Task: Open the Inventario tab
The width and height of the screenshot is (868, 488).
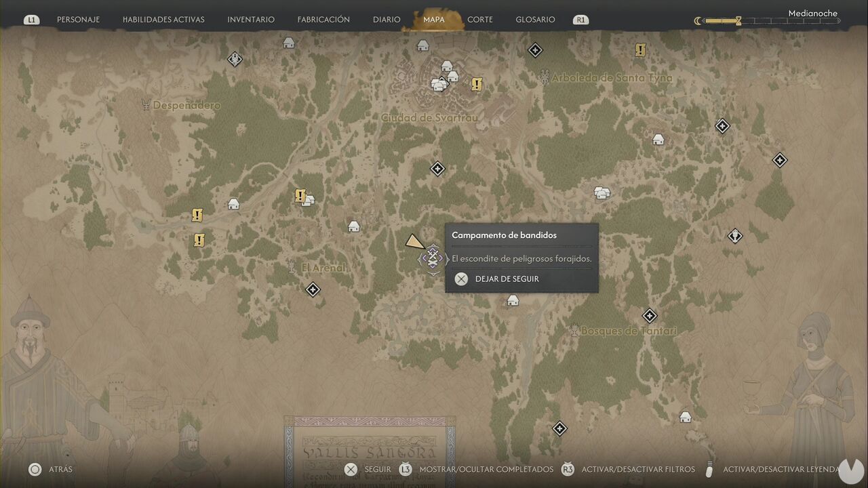Action: click(x=251, y=20)
